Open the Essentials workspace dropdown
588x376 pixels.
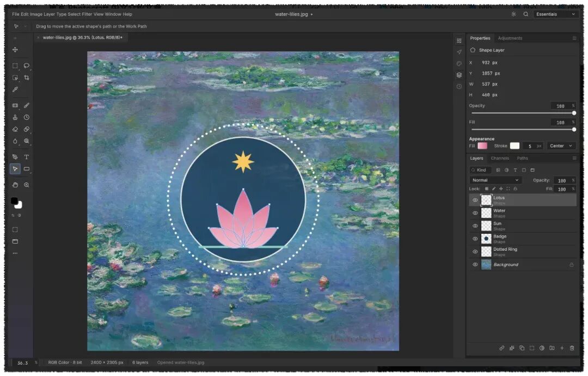pos(555,14)
